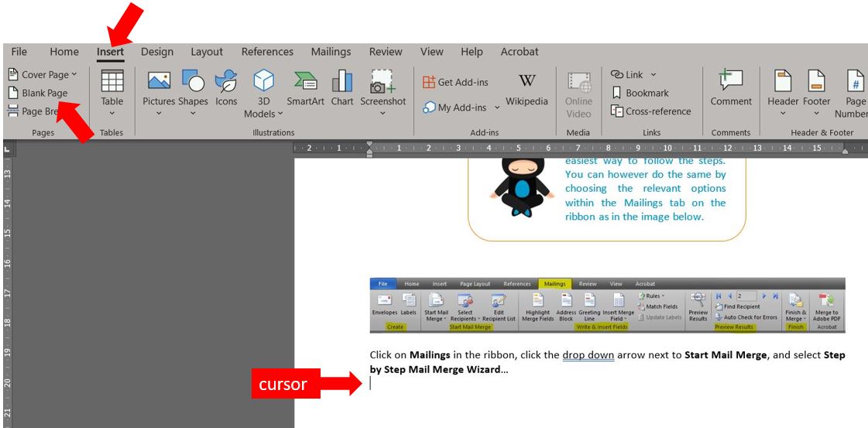Insert a Chart

click(342, 87)
